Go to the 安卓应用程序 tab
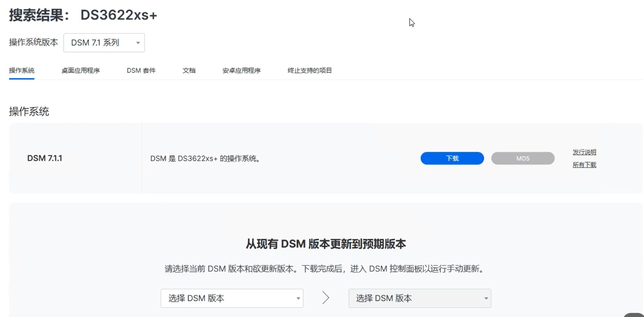The image size is (644, 317). 241,70
